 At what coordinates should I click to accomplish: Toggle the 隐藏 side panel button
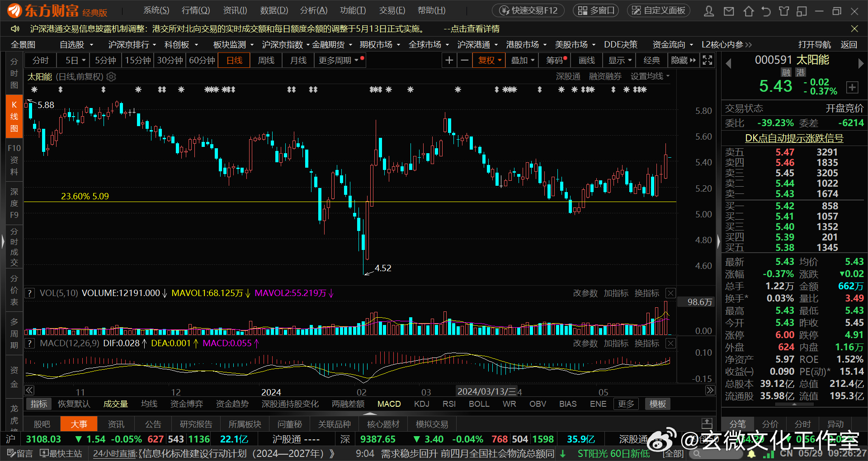coord(684,60)
